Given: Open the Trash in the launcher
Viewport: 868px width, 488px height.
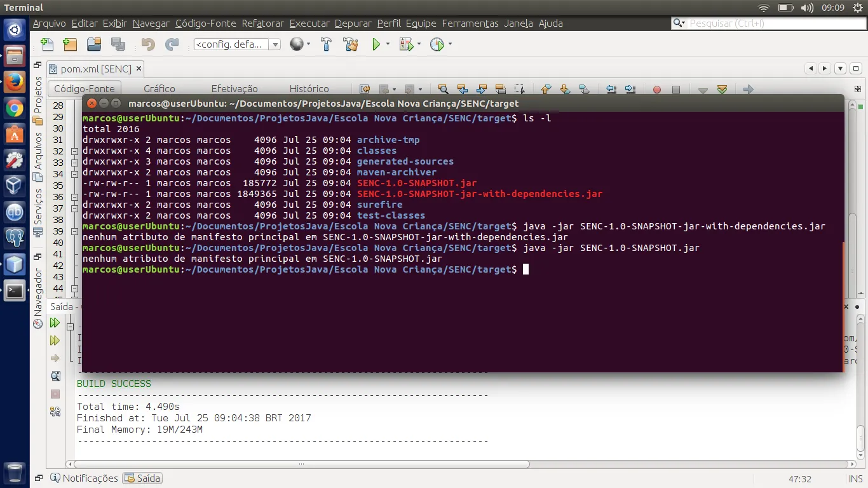Looking at the screenshot, I should 15,473.
